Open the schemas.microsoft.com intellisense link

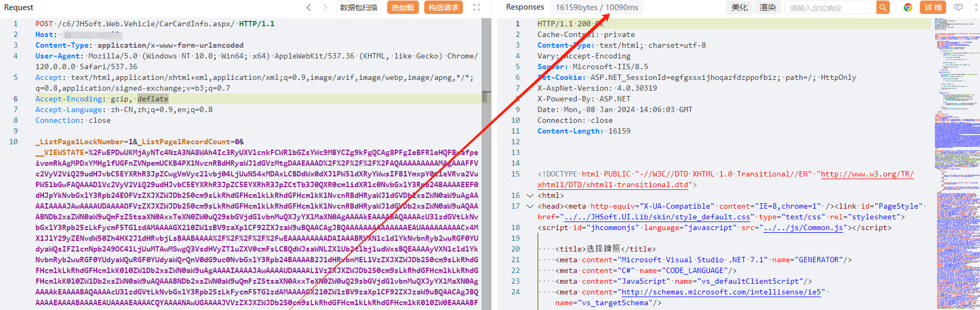[721, 292]
